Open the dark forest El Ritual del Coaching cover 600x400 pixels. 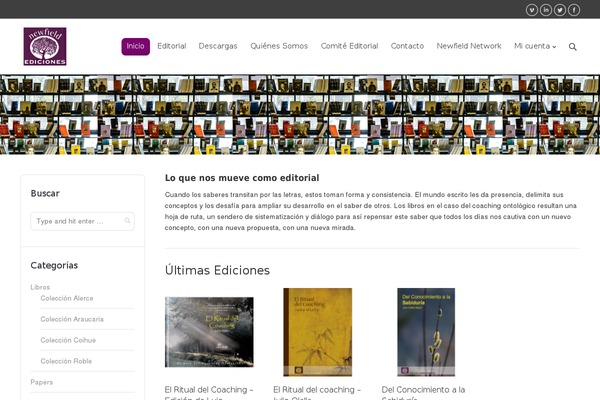(x=209, y=332)
